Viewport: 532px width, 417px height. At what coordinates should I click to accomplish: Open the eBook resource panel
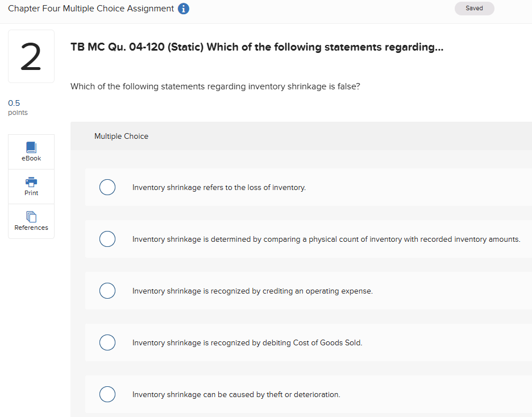click(31, 151)
